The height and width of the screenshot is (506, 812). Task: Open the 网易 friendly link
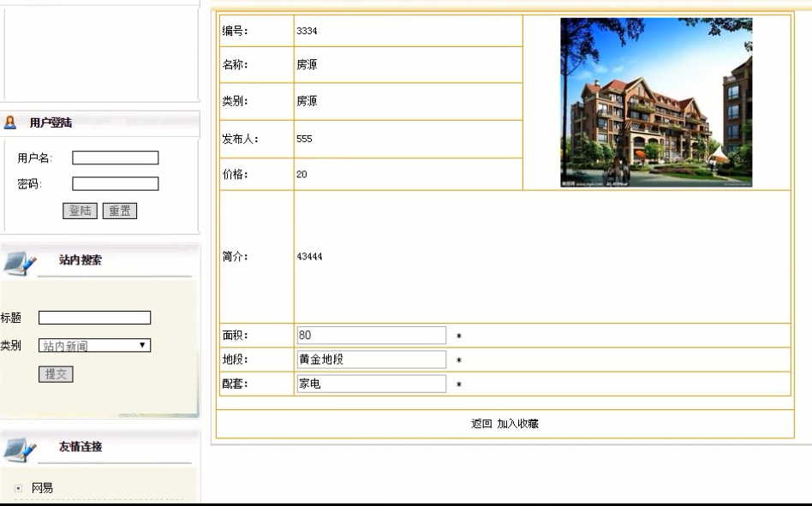click(42, 488)
